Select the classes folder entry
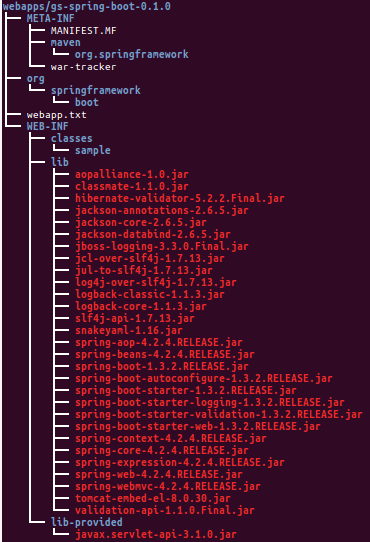Screen dimensions: 370x542 (x=71, y=139)
